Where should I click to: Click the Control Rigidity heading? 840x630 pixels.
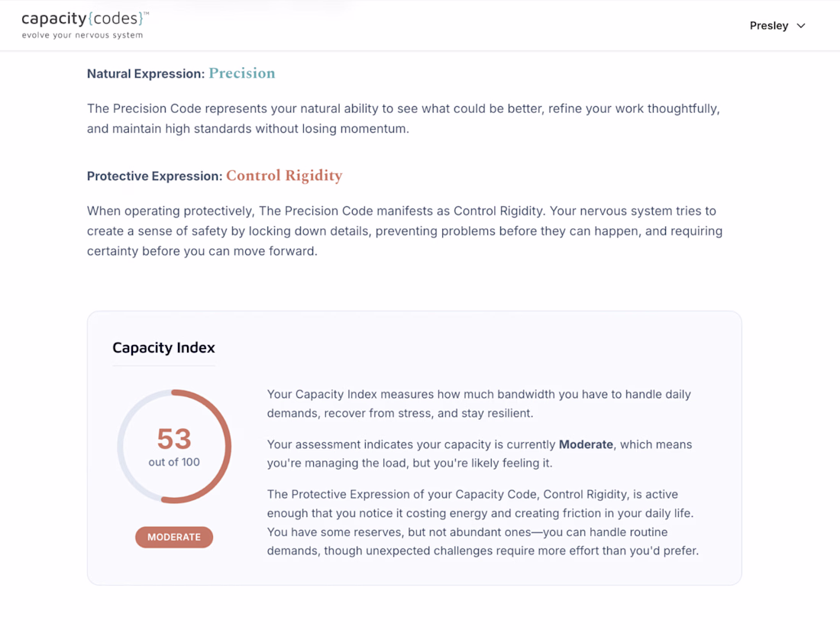284,176
